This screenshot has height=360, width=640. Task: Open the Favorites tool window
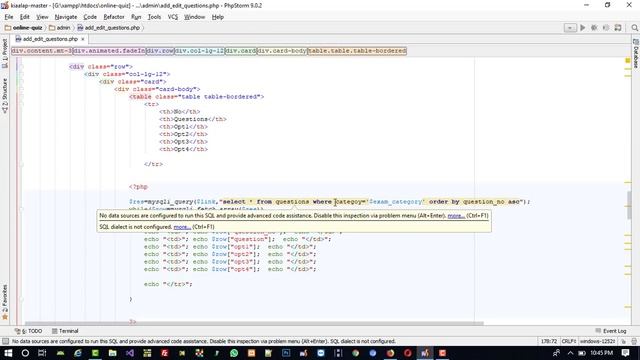(x=5, y=302)
